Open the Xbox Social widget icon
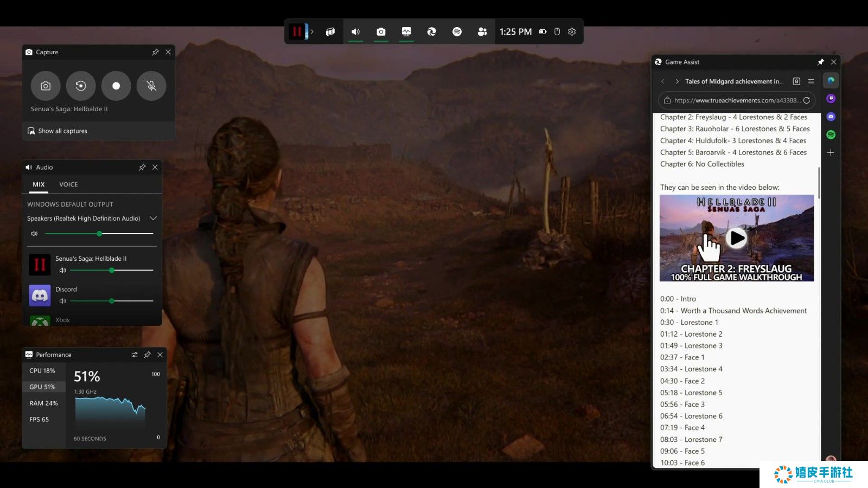Screen dimensions: 868x488 [x=482, y=32]
